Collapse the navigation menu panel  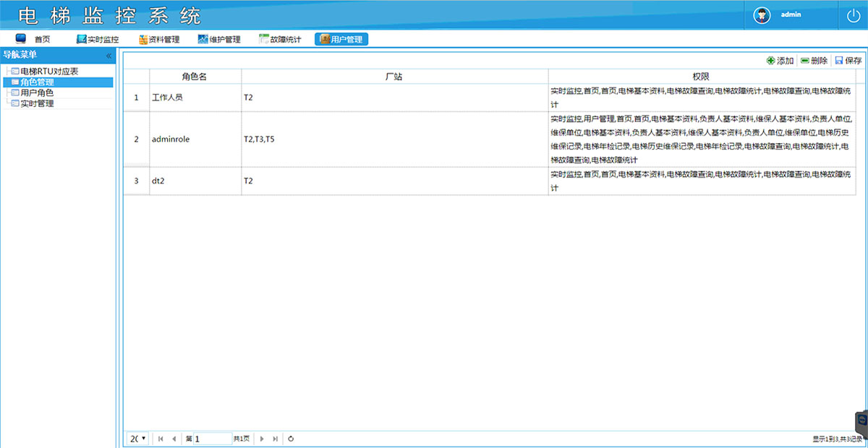(109, 56)
